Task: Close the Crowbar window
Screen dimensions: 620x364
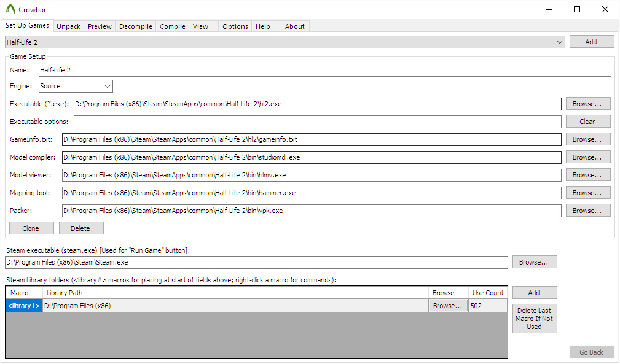Action: 605,9
